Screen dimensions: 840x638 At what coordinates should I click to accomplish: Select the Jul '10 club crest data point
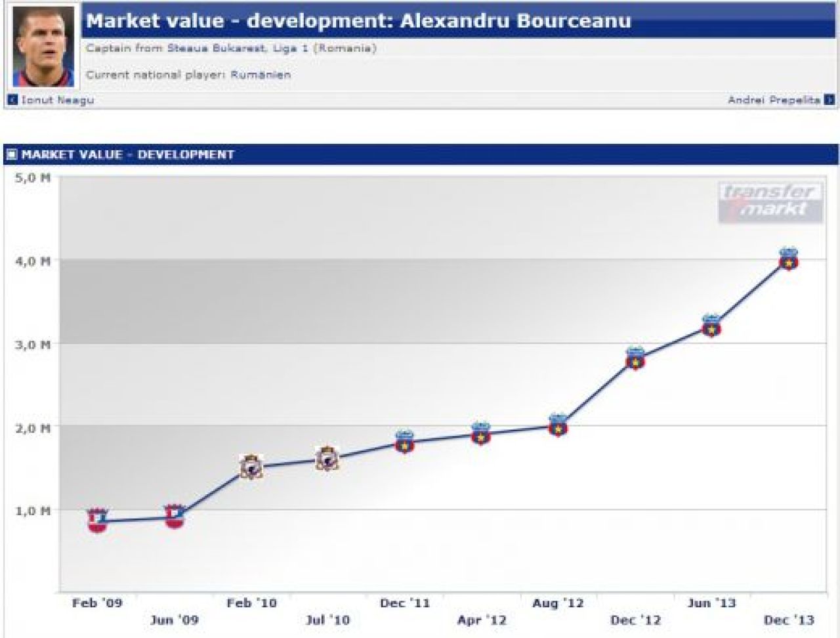point(327,459)
